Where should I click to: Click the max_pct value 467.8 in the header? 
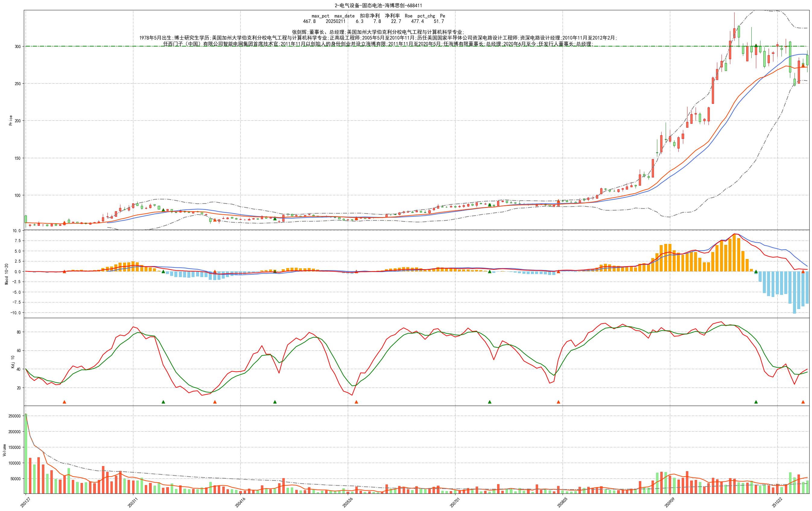[309, 21]
